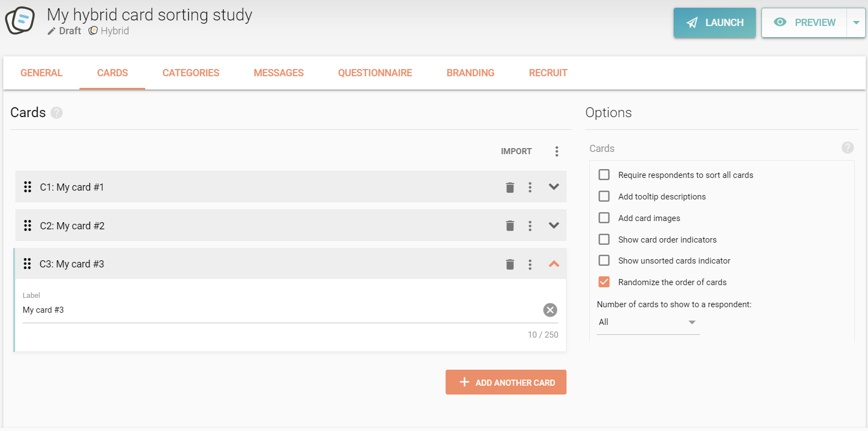The width and height of the screenshot is (868, 431).
Task: Uncheck Randomize the order of cards
Action: tap(604, 282)
